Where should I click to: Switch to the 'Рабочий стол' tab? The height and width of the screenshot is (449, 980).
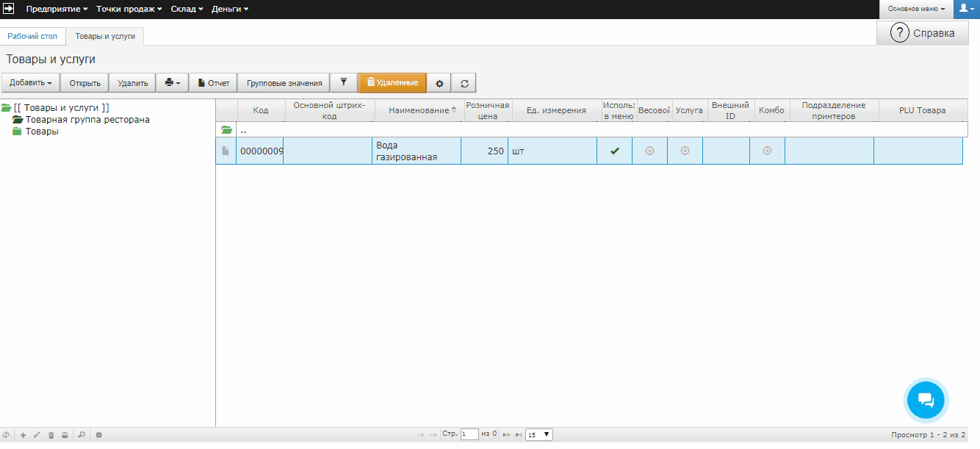tap(32, 36)
